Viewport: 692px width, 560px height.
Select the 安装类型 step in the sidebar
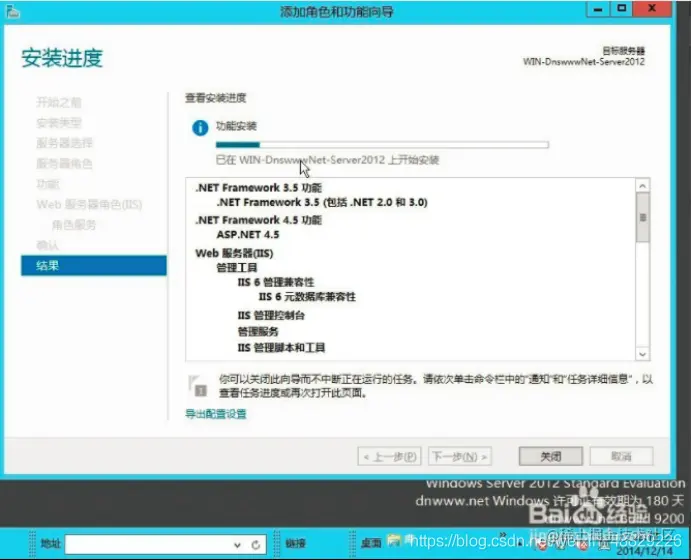point(59,123)
